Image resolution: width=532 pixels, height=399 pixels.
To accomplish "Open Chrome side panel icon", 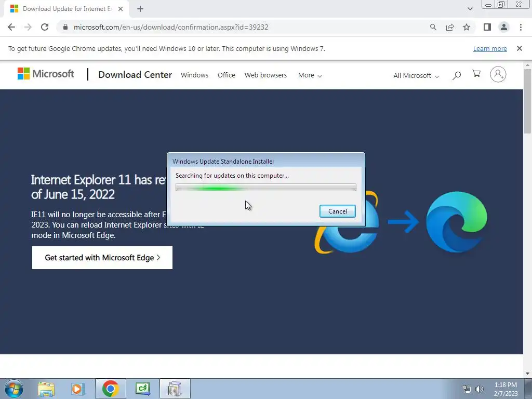I will [x=487, y=27].
